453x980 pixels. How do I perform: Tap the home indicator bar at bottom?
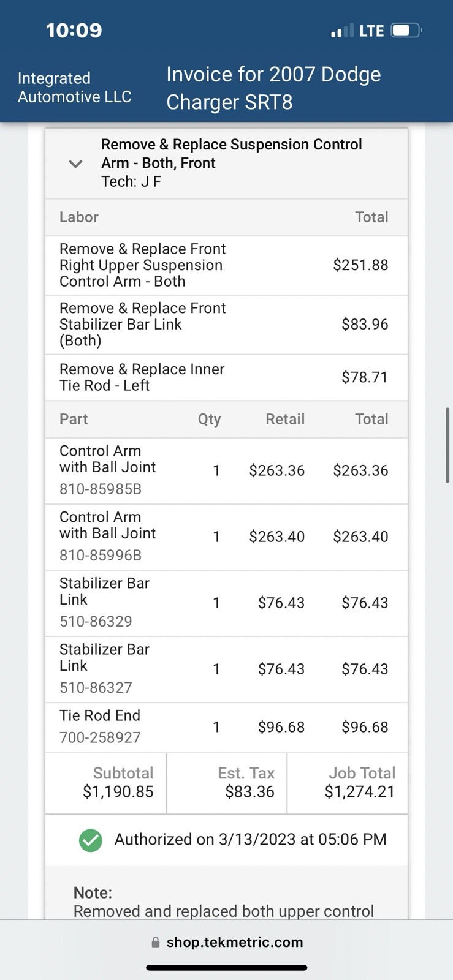click(226, 968)
